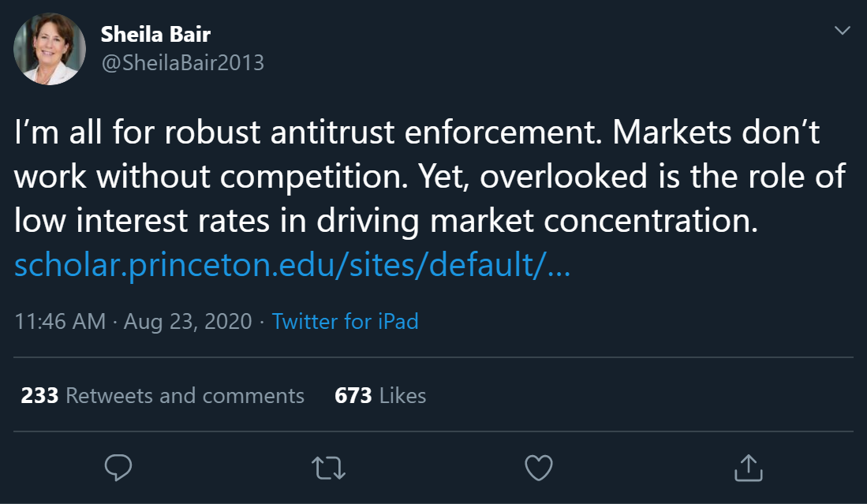Click the bold 673 like count
The image size is (867, 504).
pos(353,395)
